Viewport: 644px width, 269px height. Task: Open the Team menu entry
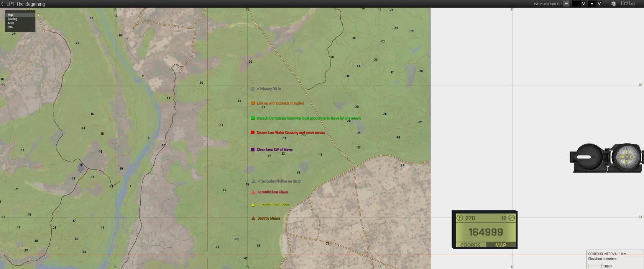click(20, 23)
